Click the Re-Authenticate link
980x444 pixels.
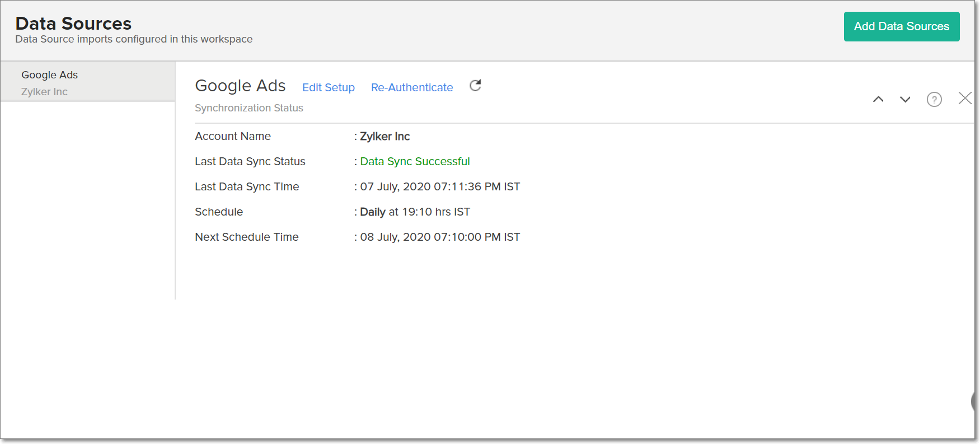(x=412, y=87)
